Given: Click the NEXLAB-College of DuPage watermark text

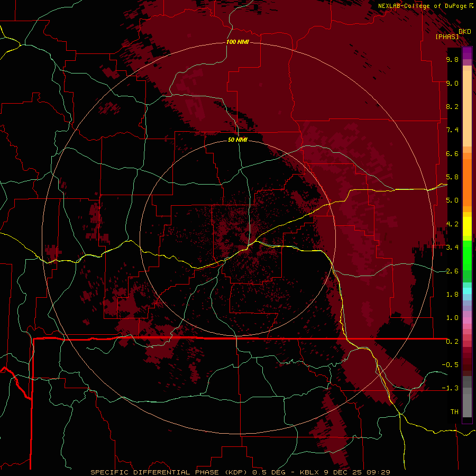Looking at the screenshot, I should [x=423, y=6].
